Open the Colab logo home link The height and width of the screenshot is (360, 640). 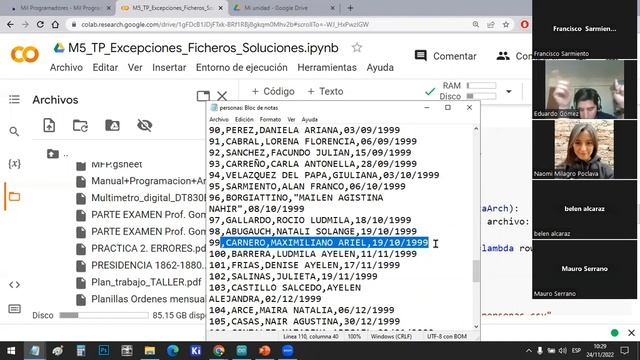click(24, 55)
